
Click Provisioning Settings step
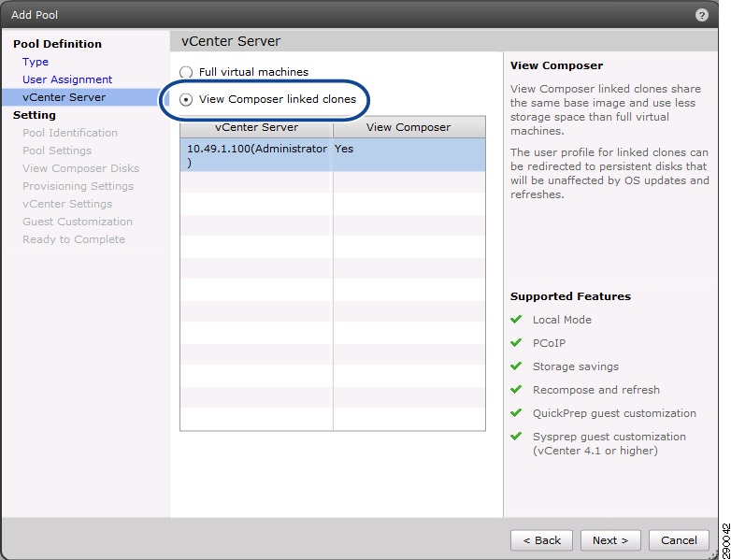[78, 186]
